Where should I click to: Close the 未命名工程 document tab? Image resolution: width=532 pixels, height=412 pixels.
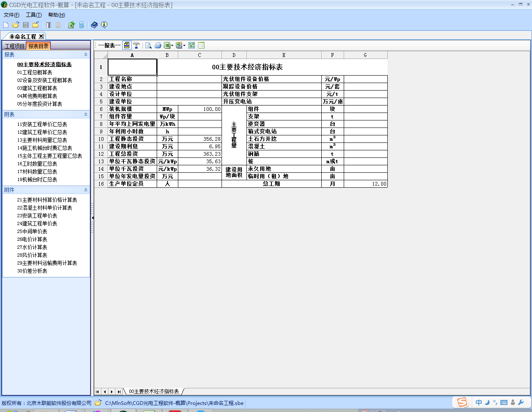[x=41, y=37]
